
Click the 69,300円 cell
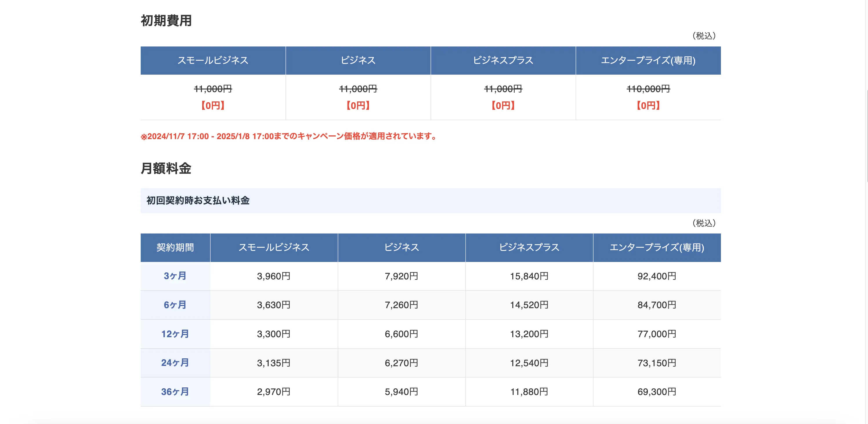coord(657,391)
